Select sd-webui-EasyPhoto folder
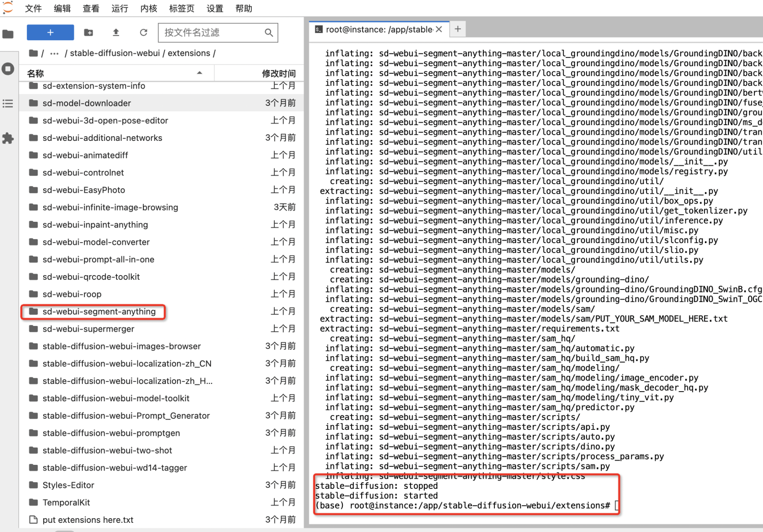The height and width of the screenshot is (532, 763). coord(162,190)
